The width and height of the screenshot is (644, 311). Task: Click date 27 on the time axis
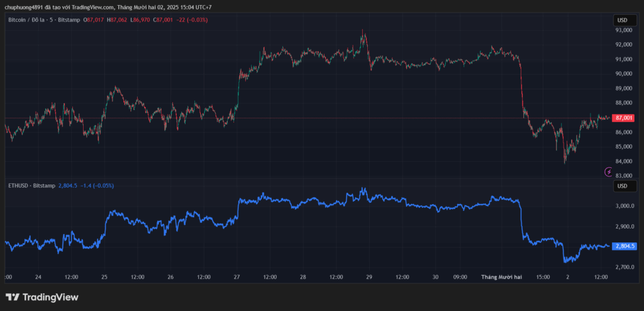point(236,277)
